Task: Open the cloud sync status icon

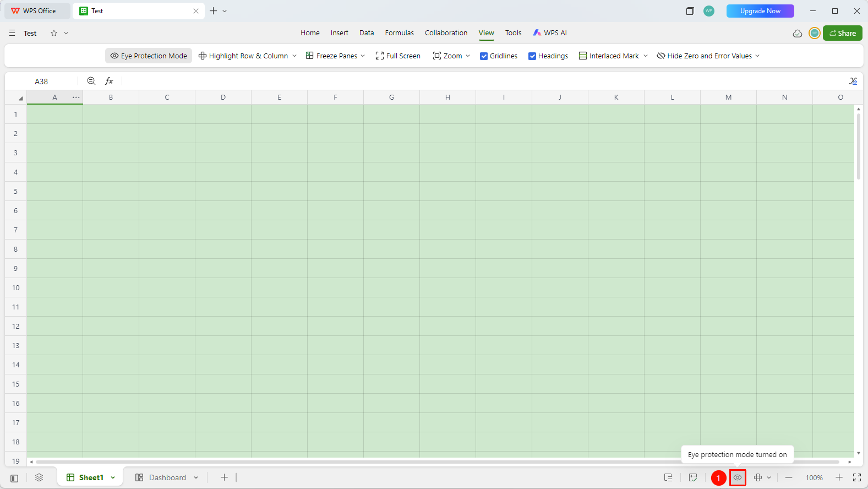Action: click(x=798, y=33)
